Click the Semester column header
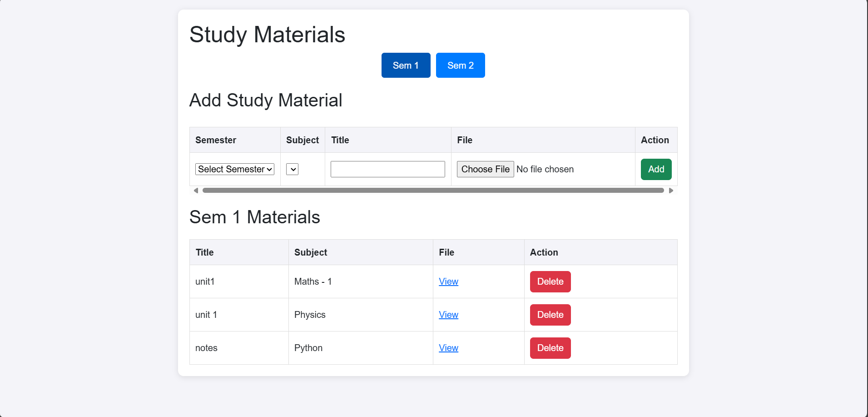The width and height of the screenshot is (868, 417). click(216, 140)
